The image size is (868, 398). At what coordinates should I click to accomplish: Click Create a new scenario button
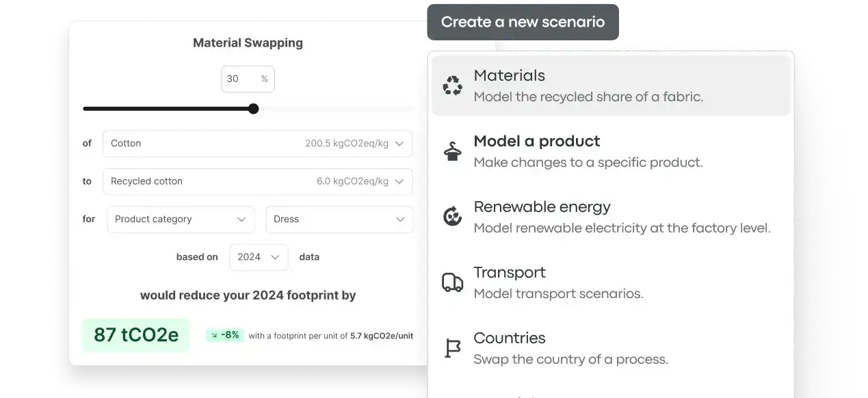(x=523, y=22)
